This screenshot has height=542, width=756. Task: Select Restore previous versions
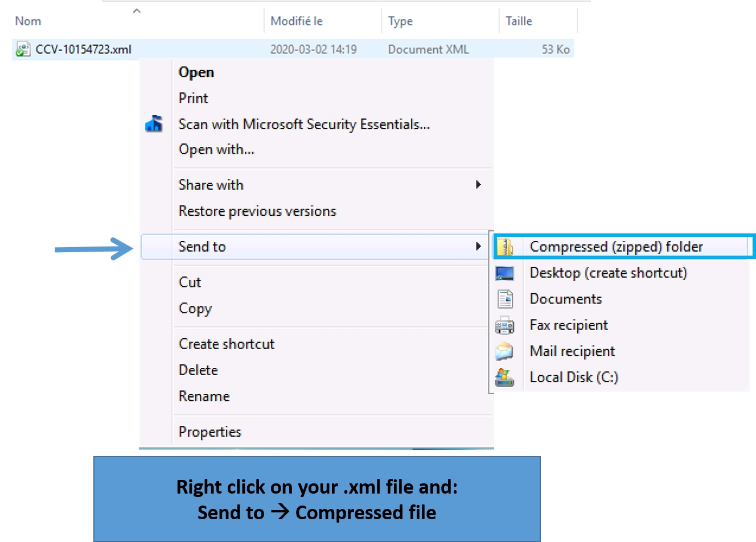[257, 211]
